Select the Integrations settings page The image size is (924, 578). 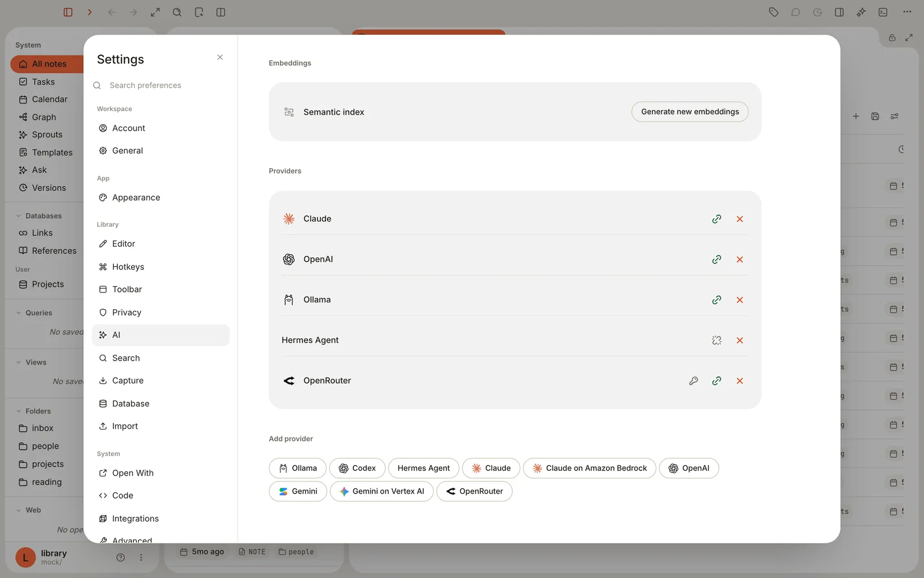pyautogui.click(x=161, y=519)
